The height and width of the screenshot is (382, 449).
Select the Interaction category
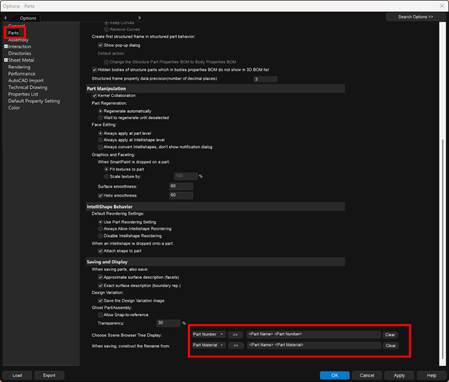20,47
